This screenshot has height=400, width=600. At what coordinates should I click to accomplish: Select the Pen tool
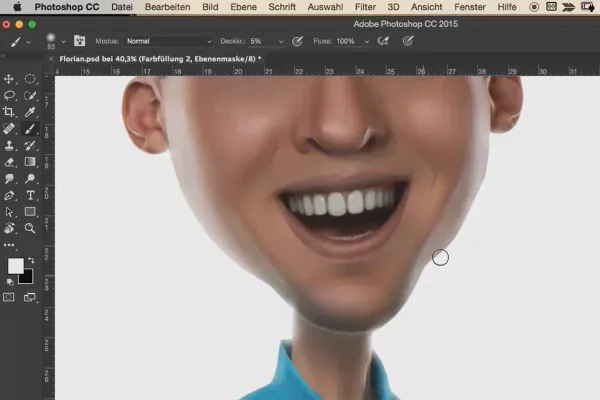(x=10, y=195)
